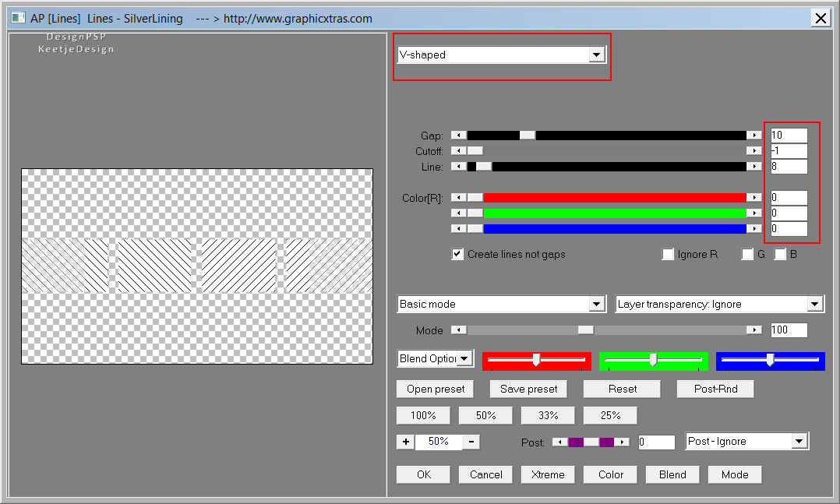The image size is (840, 504).
Task: Click the Mode slider left arrow
Action: pyautogui.click(x=459, y=330)
